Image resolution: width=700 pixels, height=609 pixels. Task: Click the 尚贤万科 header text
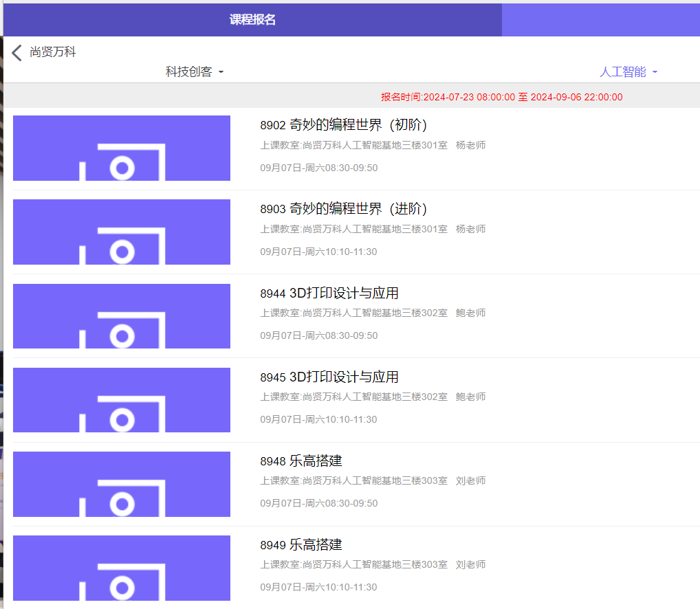coord(53,52)
